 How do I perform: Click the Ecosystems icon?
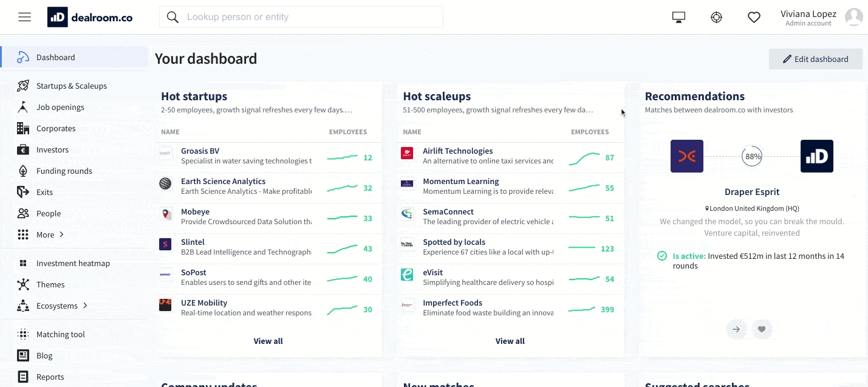coord(23,306)
